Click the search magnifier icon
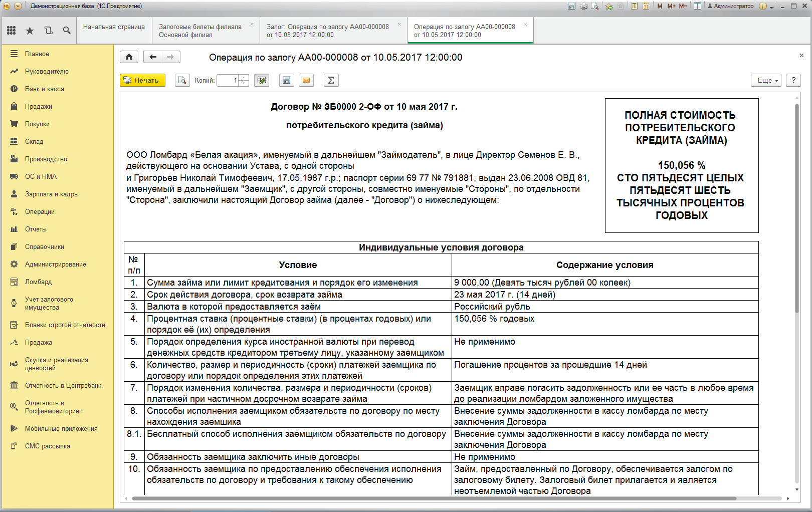The image size is (812, 512). pos(67,31)
